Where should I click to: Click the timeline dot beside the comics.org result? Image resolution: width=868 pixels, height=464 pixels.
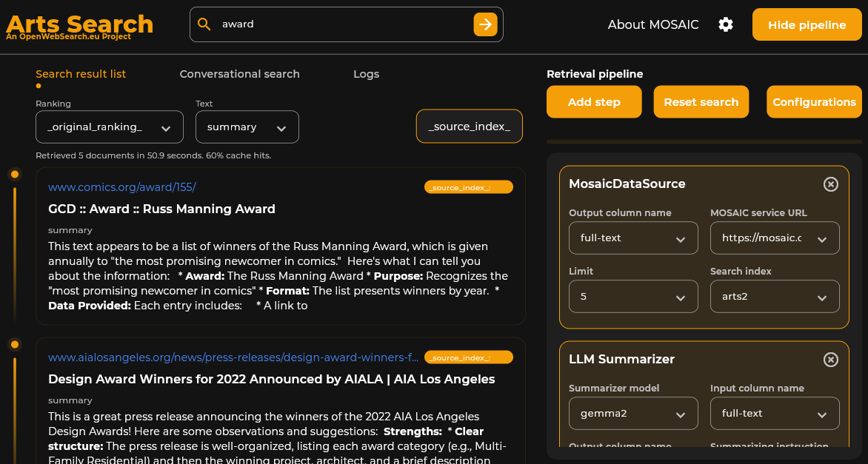pos(15,174)
